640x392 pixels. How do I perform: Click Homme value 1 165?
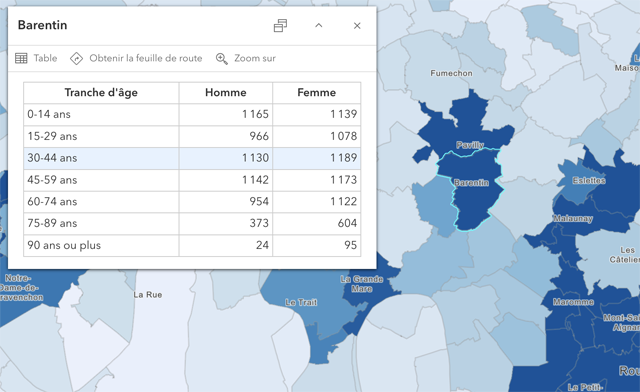[x=256, y=114]
